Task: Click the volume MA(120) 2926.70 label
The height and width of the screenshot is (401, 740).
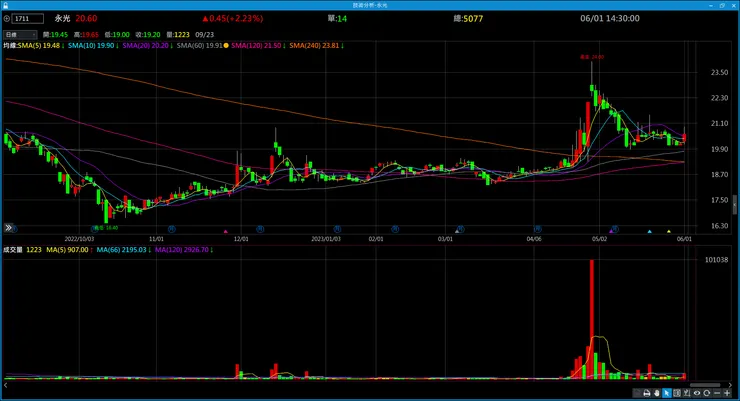Action: click(184, 250)
